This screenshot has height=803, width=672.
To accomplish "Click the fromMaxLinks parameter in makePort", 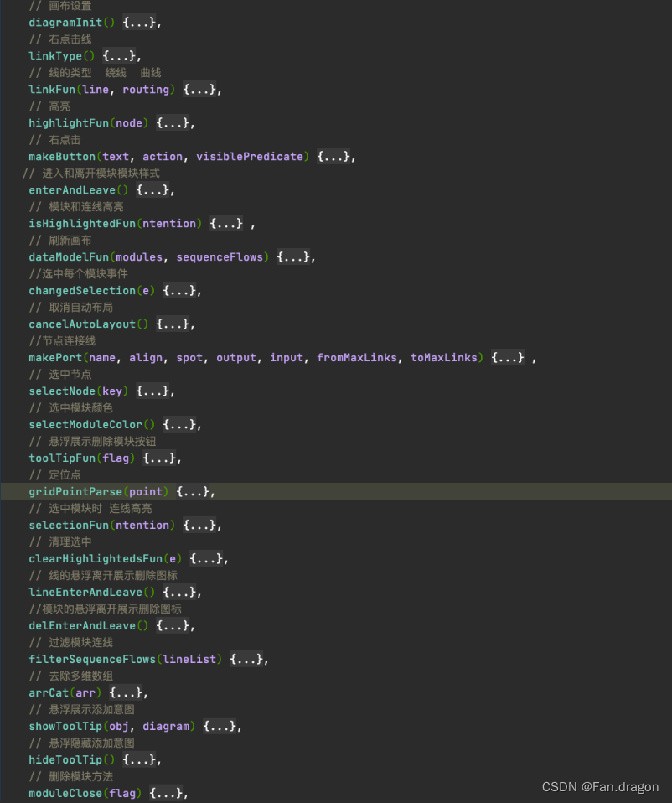I will tap(357, 358).
